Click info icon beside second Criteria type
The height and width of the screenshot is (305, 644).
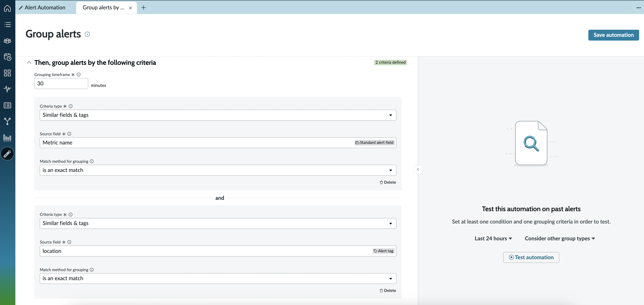pos(70,214)
